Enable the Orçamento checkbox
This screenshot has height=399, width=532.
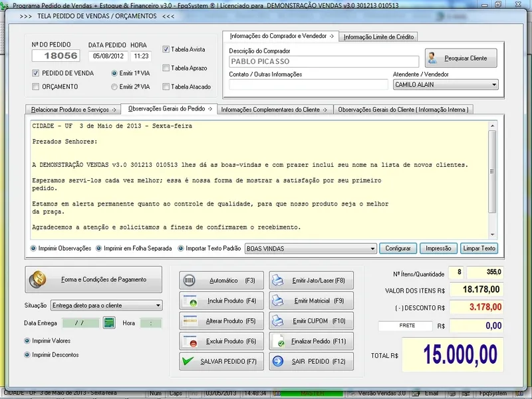[x=36, y=86]
